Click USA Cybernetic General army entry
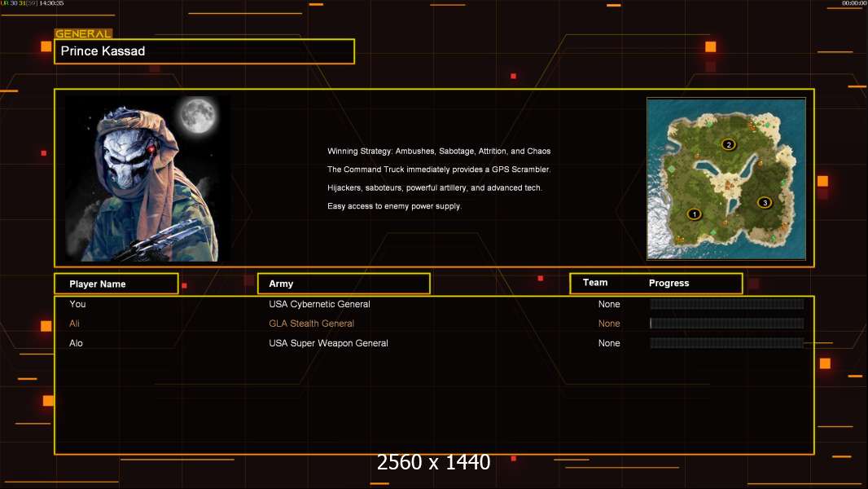Image resolution: width=868 pixels, height=489 pixels. tap(319, 304)
